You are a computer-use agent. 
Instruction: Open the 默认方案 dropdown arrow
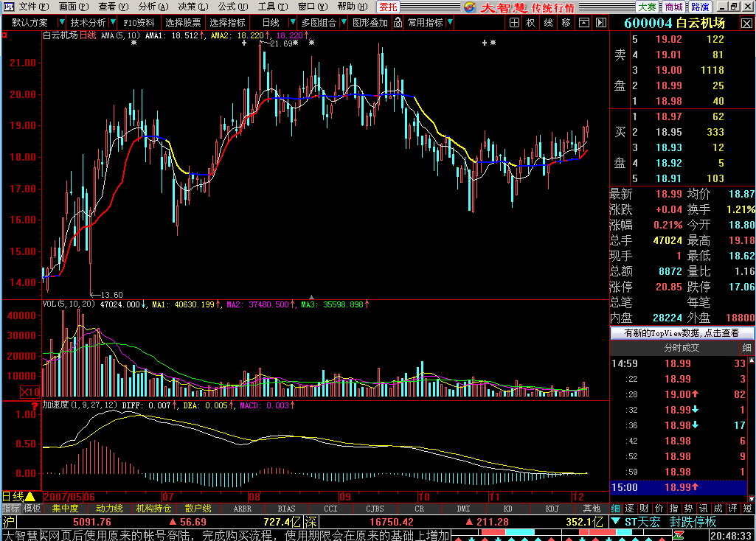(x=60, y=23)
